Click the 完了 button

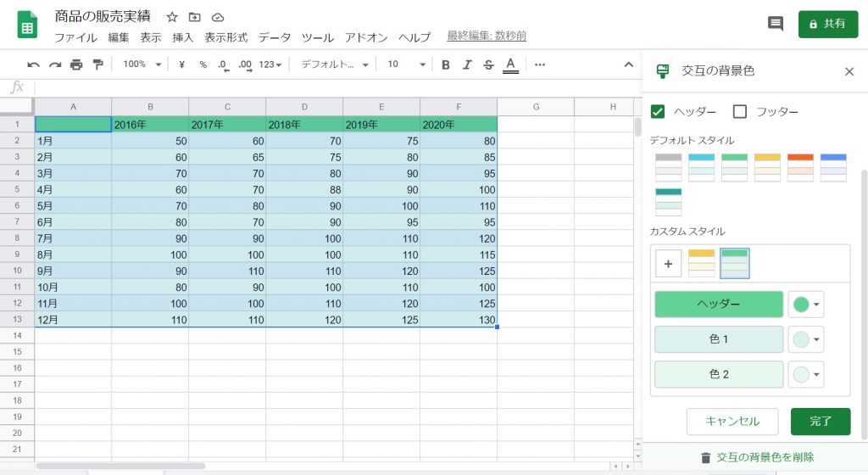tap(821, 422)
